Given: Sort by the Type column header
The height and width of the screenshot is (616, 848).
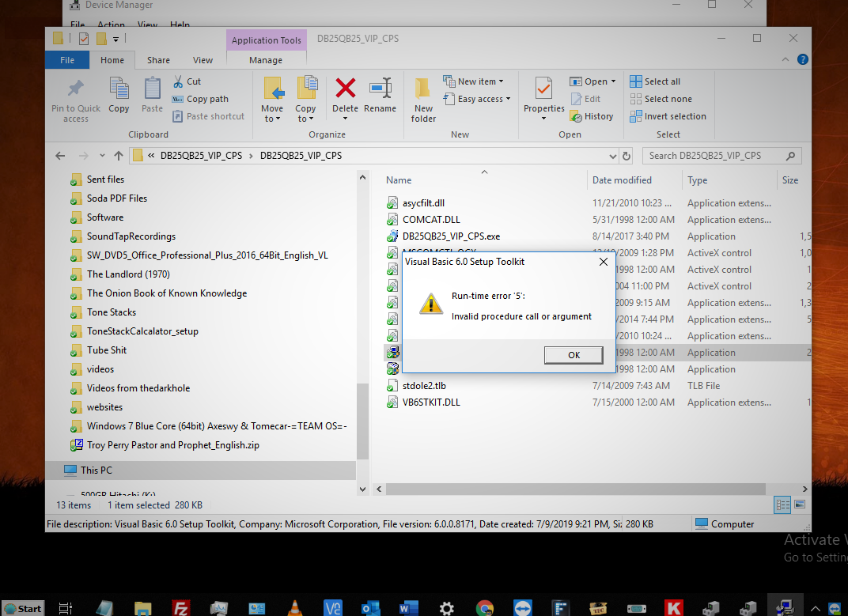Looking at the screenshot, I should 697,180.
